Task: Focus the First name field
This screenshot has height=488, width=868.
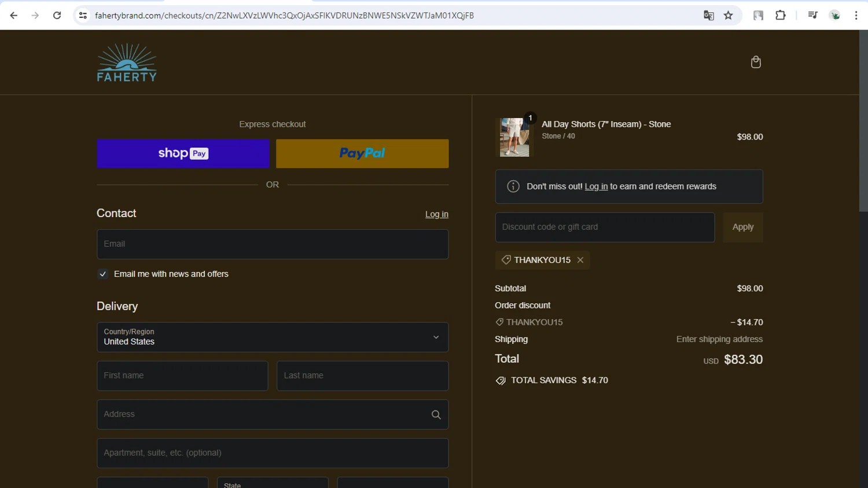Action: click(x=182, y=376)
